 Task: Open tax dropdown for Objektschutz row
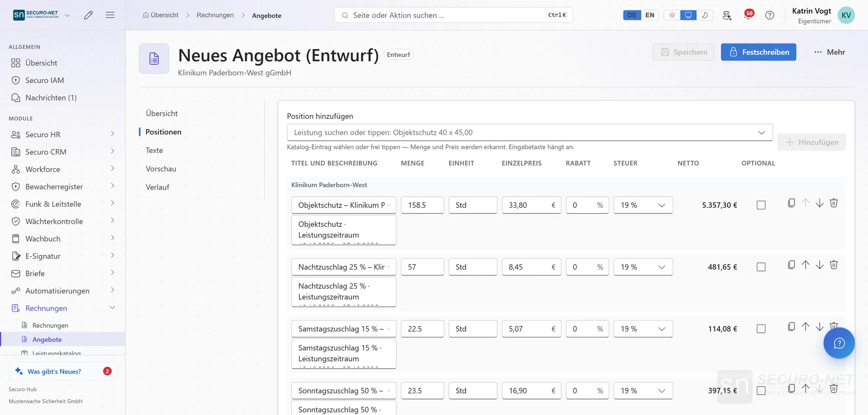[643, 205]
